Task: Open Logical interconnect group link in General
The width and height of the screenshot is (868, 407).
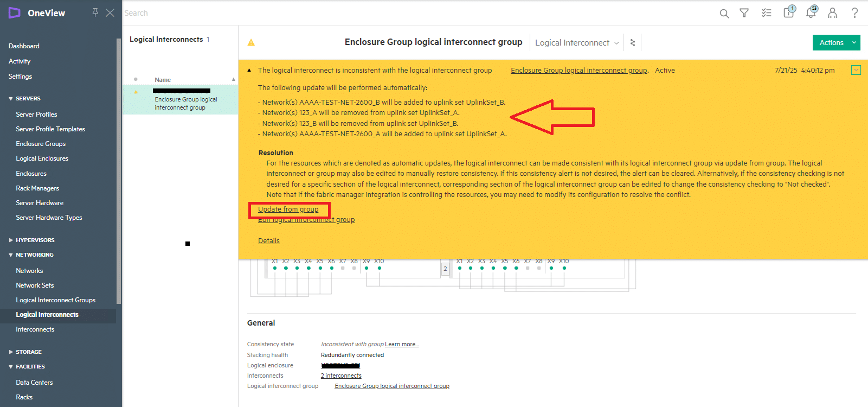Action: click(x=392, y=386)
